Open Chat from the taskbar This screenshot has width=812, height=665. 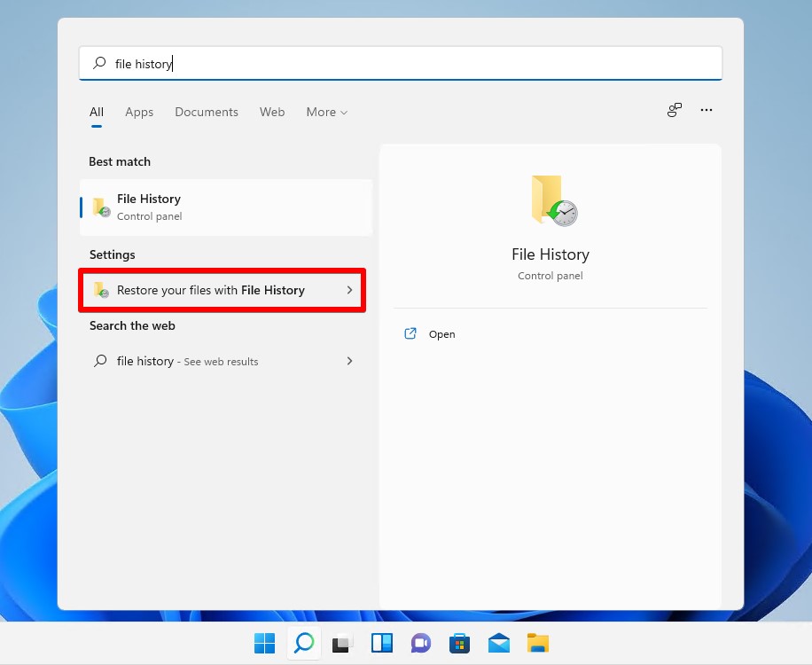point(420,643)
